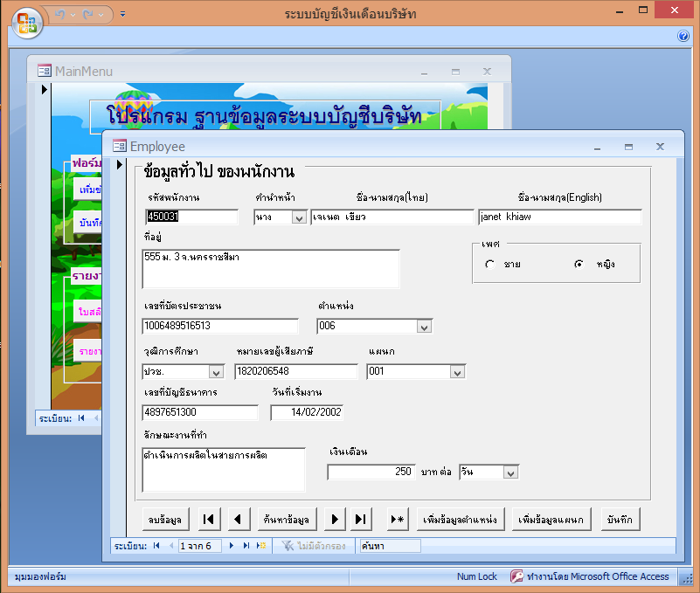Click the job description text box
The height and width of the screenshot is (593, 700).
click(x=223, y=469)
